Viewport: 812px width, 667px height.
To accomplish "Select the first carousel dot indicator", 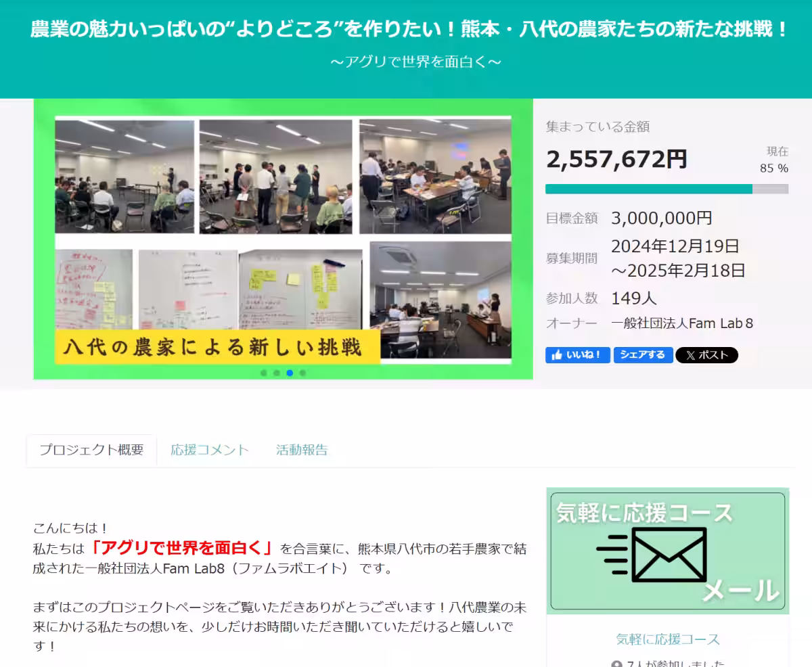I will (264, 373).
